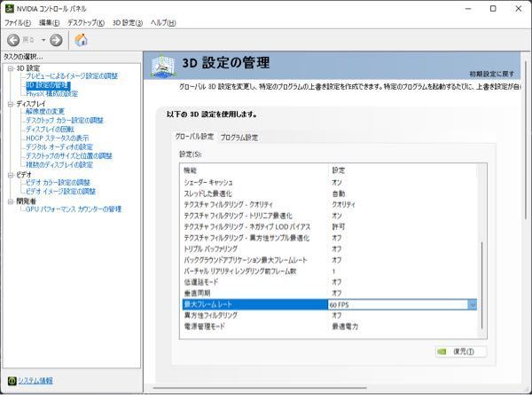Click the NVIDIA logo on the 復元 button
This screenshot has height=395, width=532.
pyautogui.click(x=442, y=352)
